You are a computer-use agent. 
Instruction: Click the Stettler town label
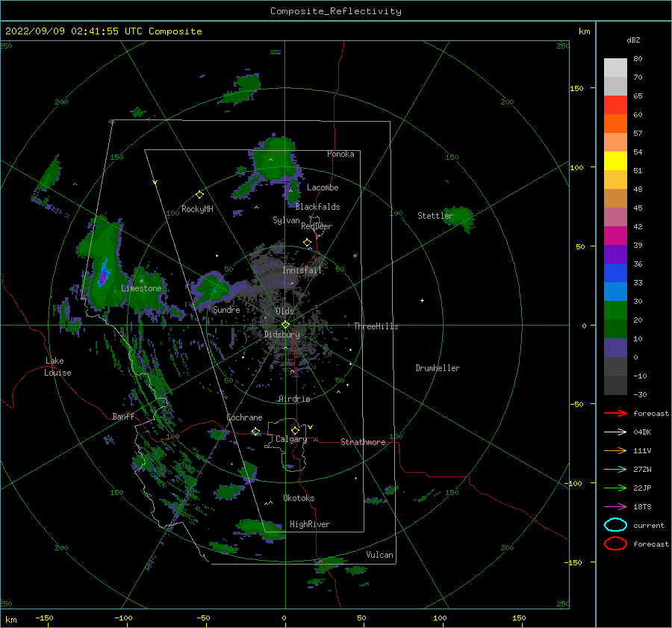[435, 216]
